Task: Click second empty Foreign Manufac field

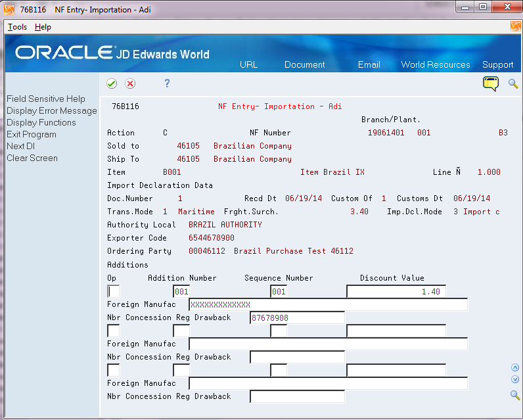Action: [329, 344]
